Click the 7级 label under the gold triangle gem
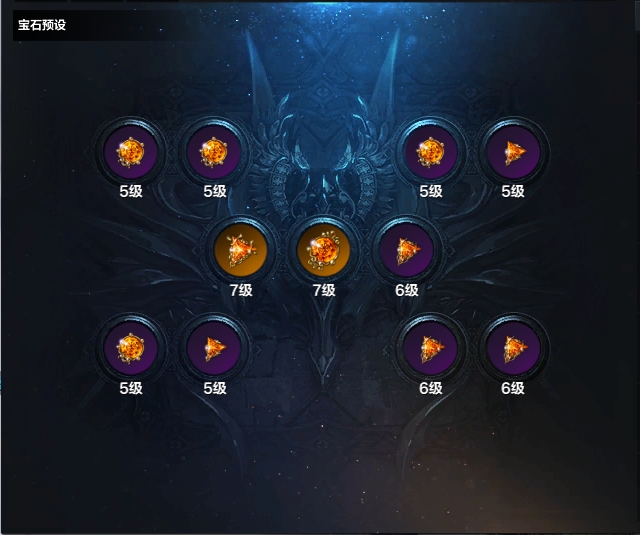Image resolution: width=640 pixels, height=535 pixels. pos(241,290)
